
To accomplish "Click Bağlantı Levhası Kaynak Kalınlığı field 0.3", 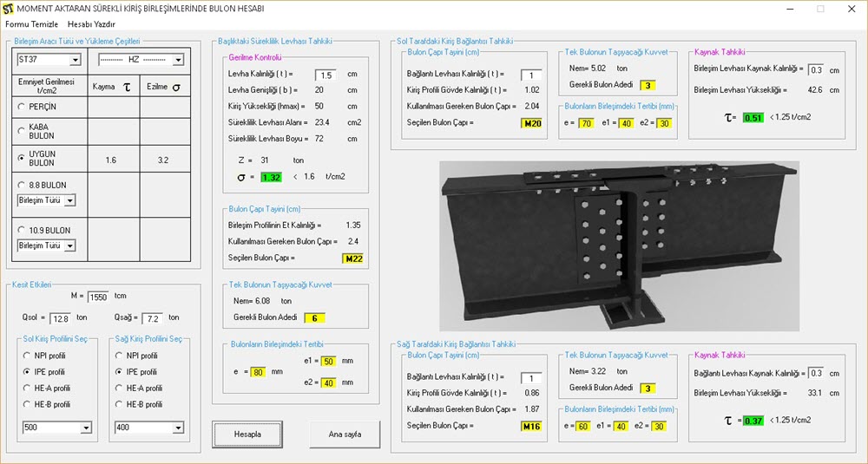I will (816, 373).
